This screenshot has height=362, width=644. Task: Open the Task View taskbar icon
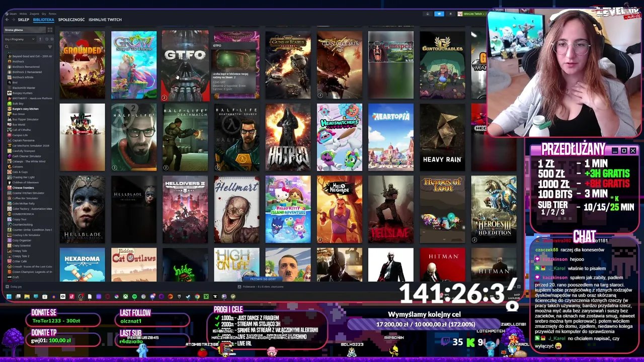18,297
